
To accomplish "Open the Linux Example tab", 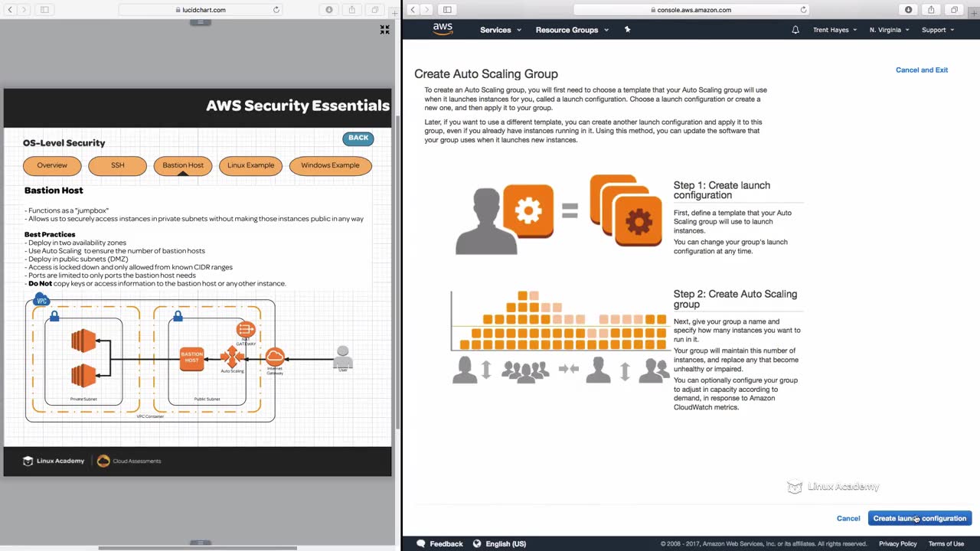I will tap(250, 165).
